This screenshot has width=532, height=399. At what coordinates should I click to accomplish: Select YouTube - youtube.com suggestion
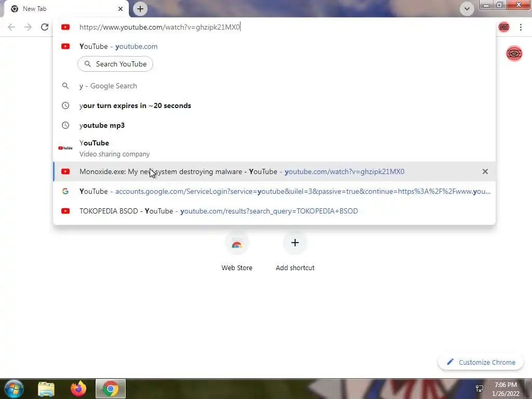[274, 46]
